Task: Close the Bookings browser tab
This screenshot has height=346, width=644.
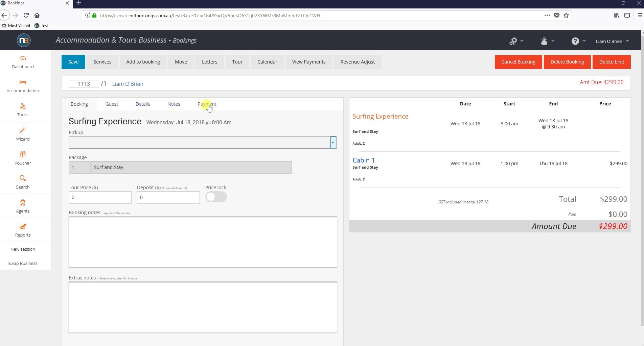Action: click(67, 3)
